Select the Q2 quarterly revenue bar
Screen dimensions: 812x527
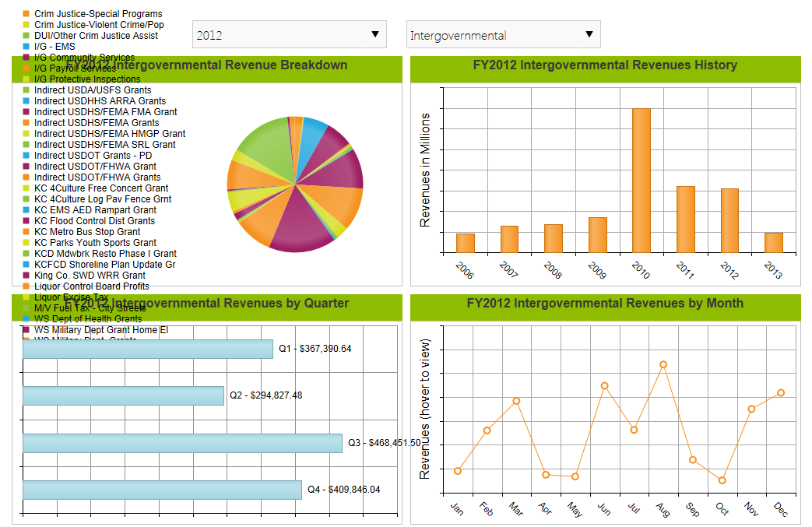click(x=123, y=396)
